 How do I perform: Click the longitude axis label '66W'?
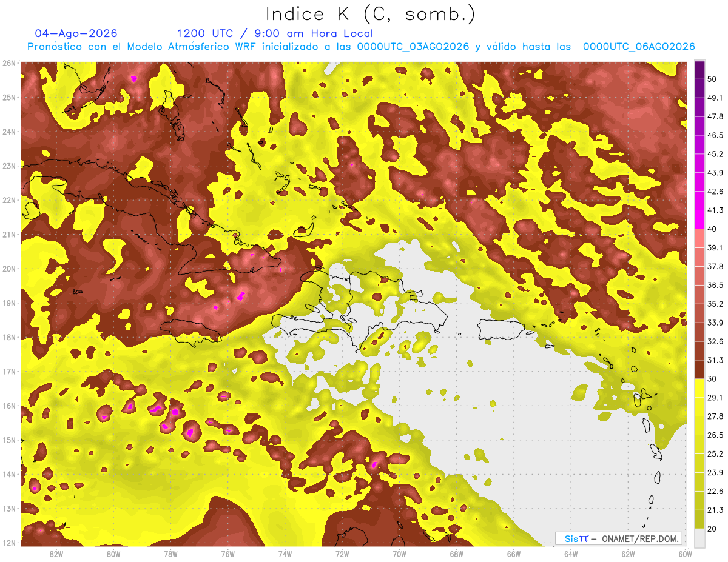[514, 554]
